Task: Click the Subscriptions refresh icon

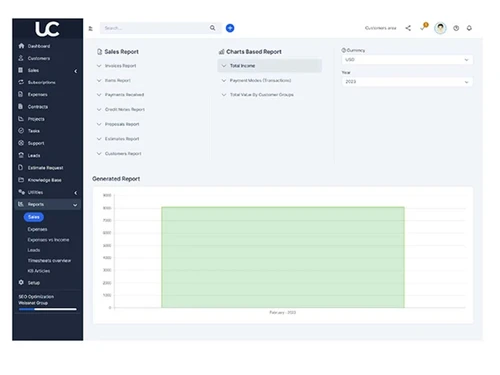Action: [x=21, y=82]
